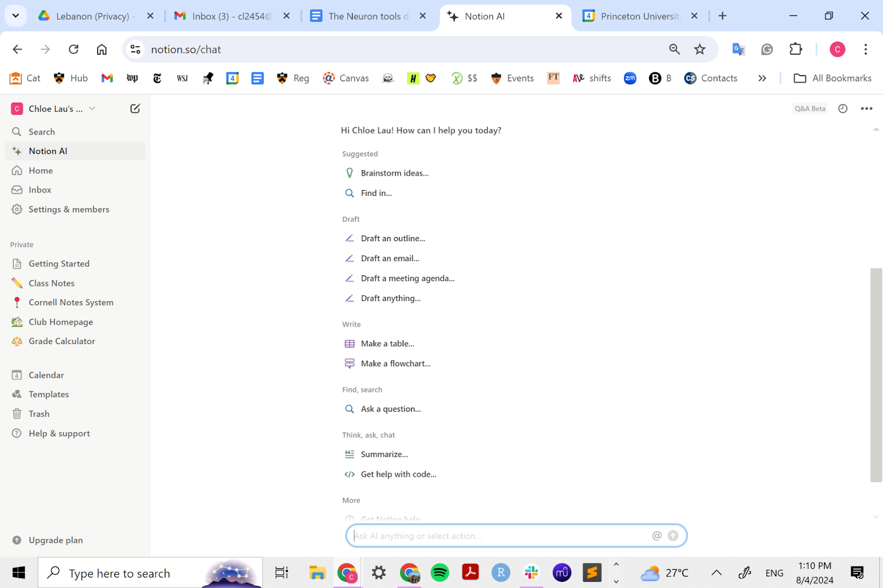Click the send arrow in AI input
The image size is (883, 588).
point(673,536)
